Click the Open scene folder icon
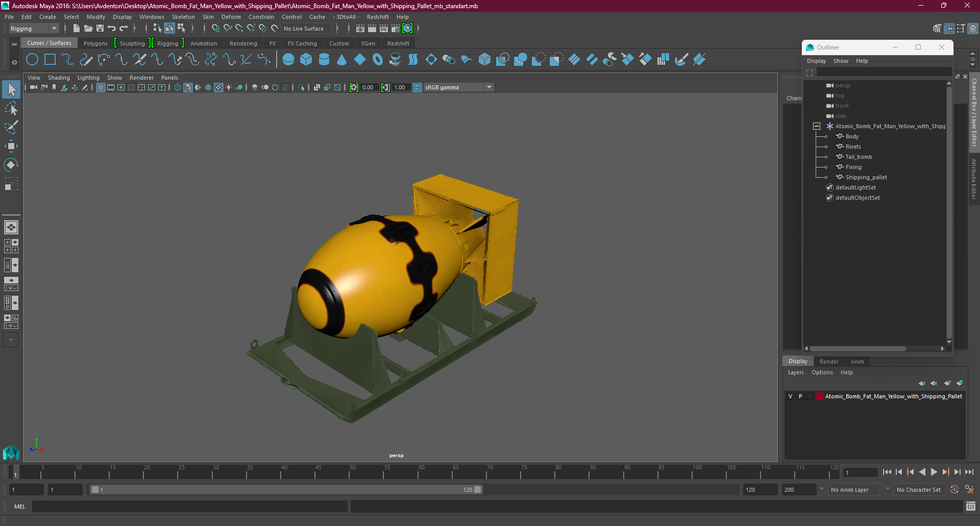This screenshot has width=980, height=526. coord(88,29)
